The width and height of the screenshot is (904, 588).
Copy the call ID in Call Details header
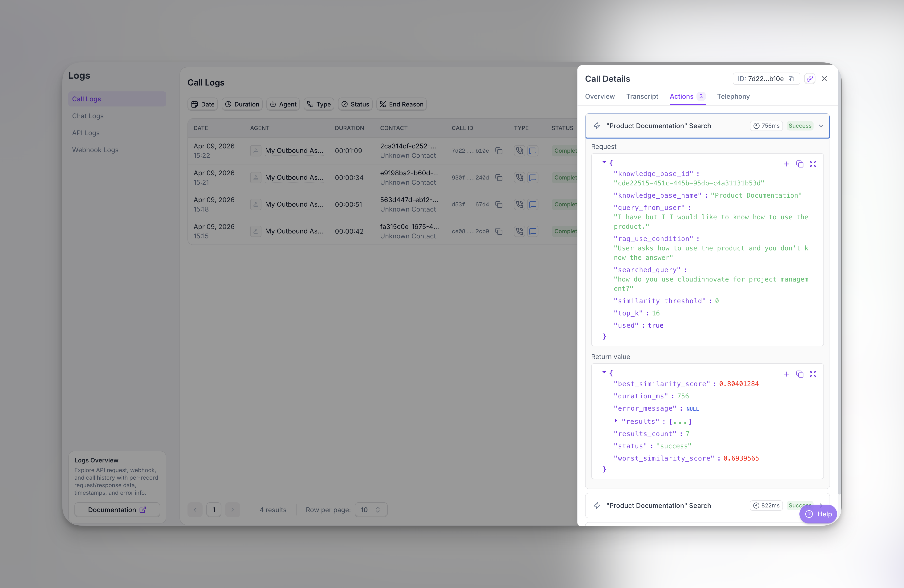[x=792, y=79]
